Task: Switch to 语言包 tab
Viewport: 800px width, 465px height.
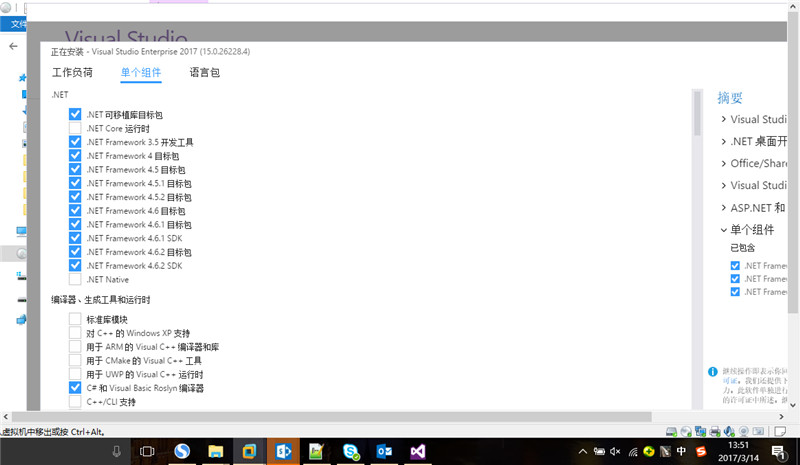Action: tap(205, 72)
